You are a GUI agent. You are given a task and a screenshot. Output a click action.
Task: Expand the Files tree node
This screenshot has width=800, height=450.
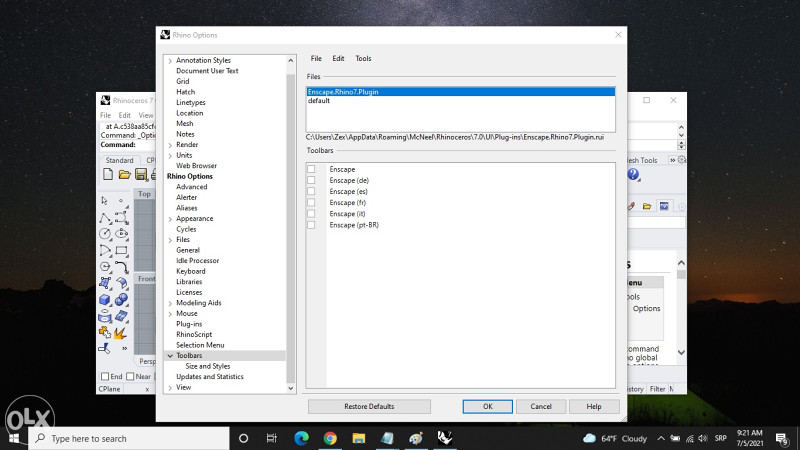(170, 240)
